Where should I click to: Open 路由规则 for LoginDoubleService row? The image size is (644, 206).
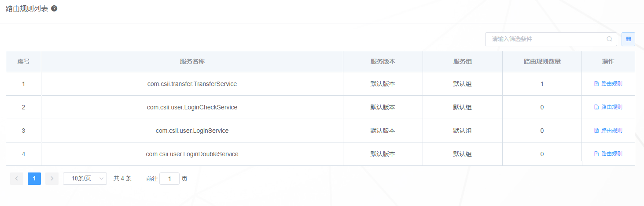tap(608, 154)
